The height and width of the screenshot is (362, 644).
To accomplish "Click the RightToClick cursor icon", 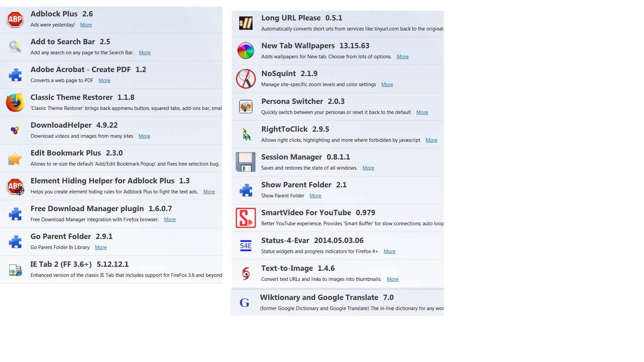I will (x=247, y=134).
